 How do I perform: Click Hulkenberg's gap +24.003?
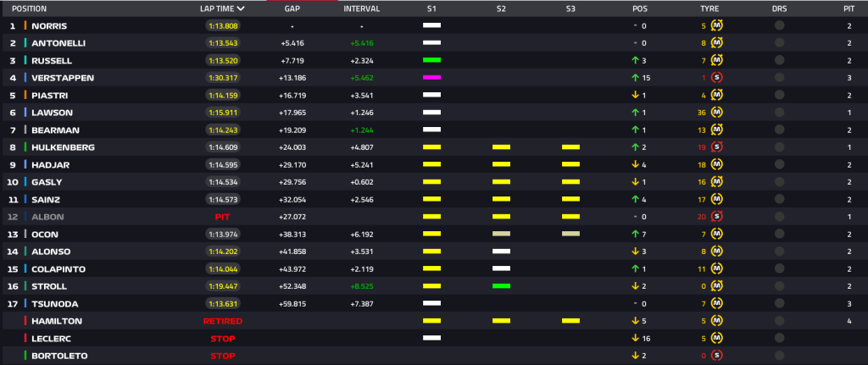coord(292,147)
